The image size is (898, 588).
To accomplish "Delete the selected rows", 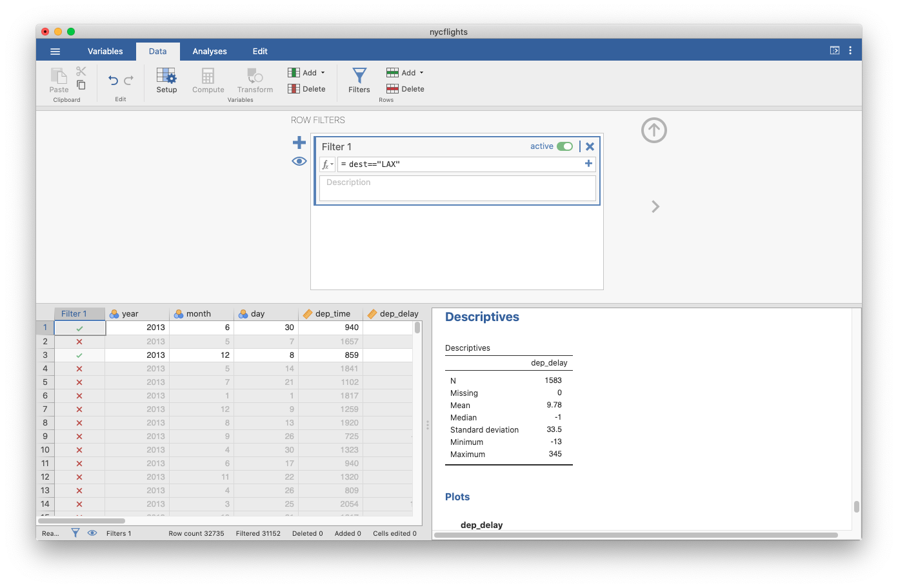I will pos(405,89).
